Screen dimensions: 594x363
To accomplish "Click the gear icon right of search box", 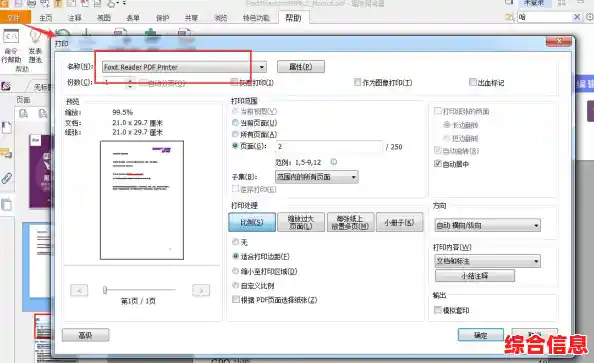I will [x=589, y=17].
